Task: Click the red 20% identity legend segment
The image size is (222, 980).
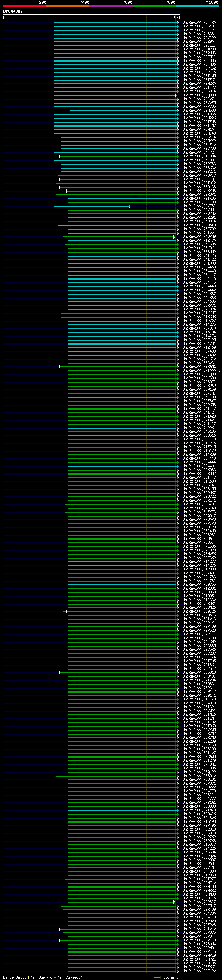Action: coord(25,6)
